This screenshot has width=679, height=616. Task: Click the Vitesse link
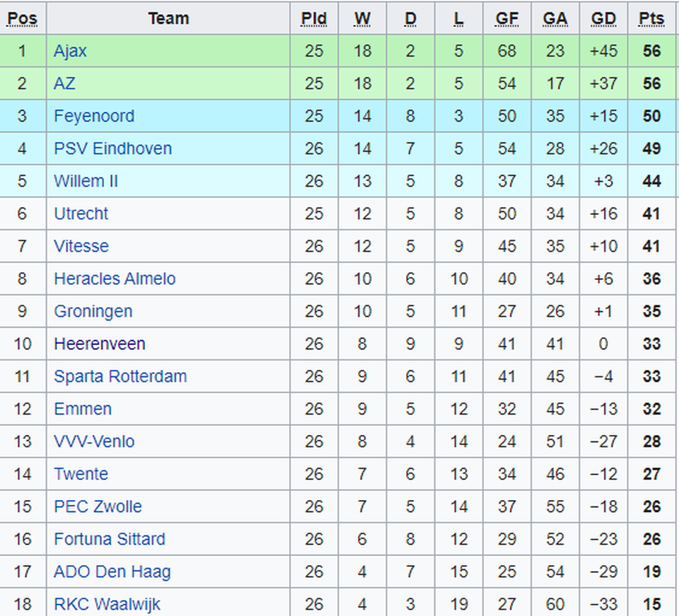(x=81, y=246)
